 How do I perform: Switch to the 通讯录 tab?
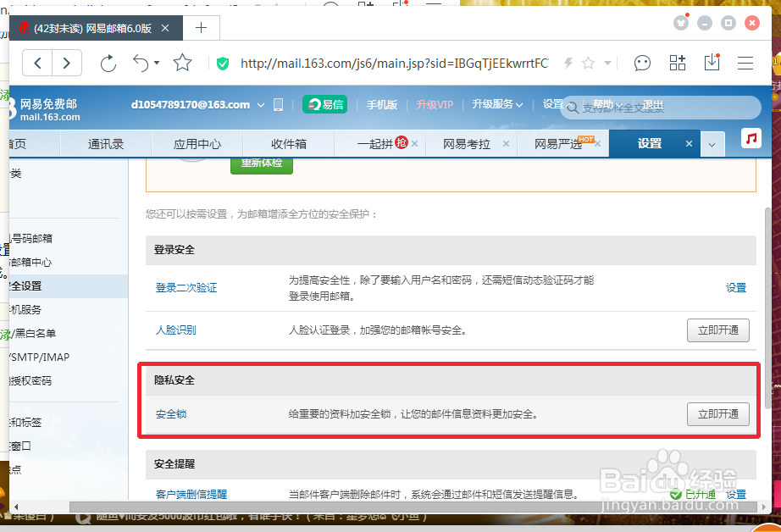coord(106,144)
